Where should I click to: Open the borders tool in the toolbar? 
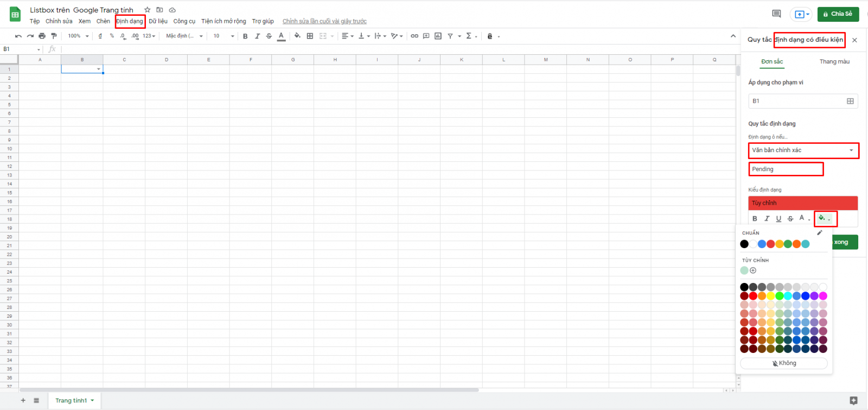click(x=310, y=36)
